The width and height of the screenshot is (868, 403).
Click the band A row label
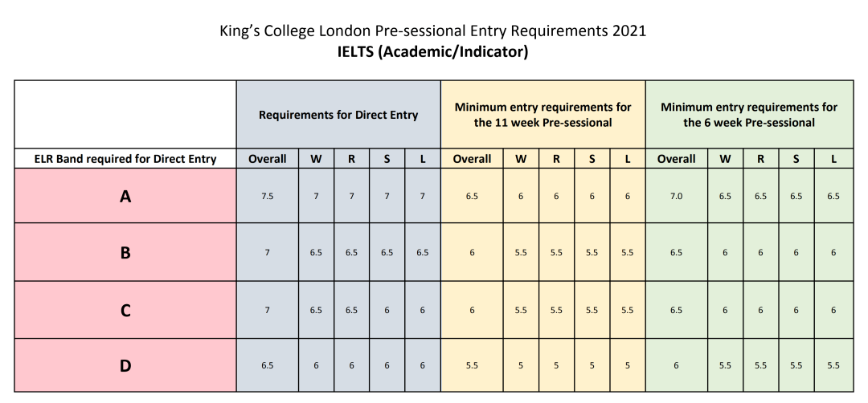point(125,196)
